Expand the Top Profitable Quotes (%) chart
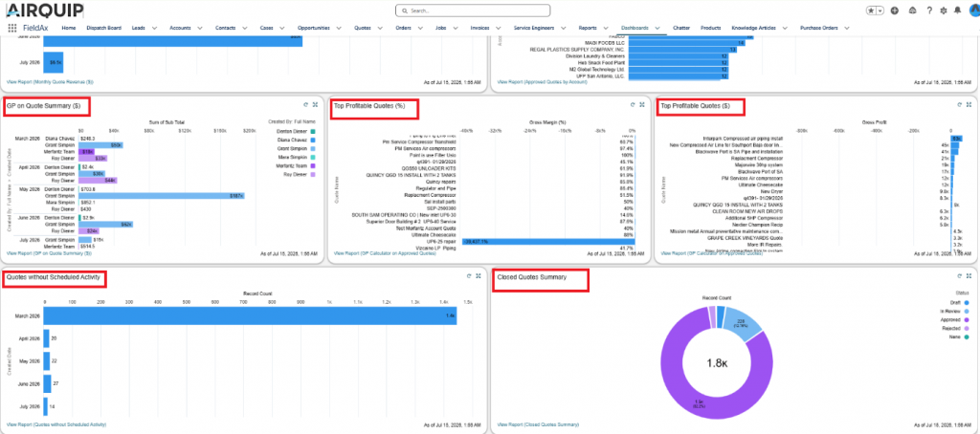The height and width of the screenshot is (434, 980). (642, 105)
